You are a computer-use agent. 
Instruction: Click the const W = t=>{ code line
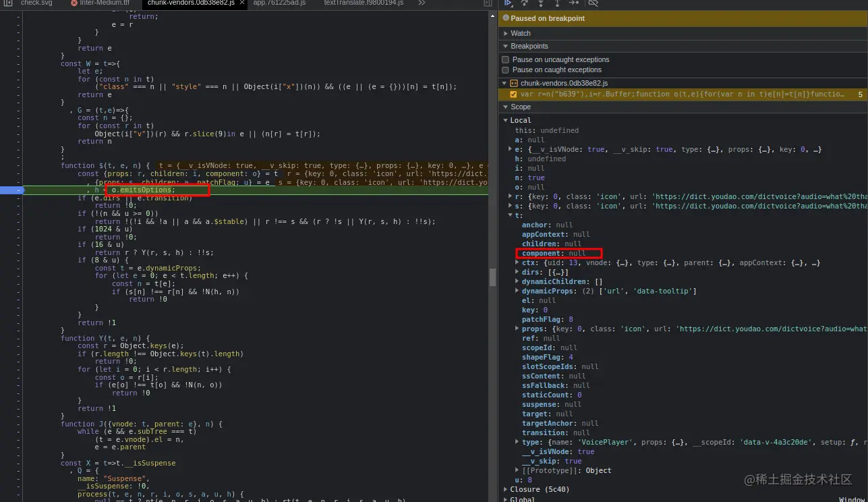[90, 63]
